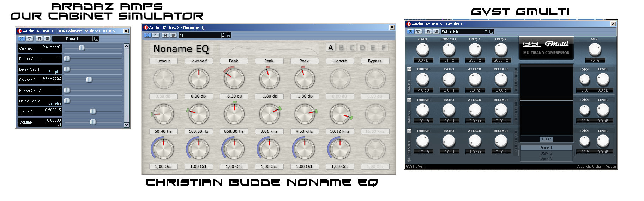Image resolution: width=644 pixels, height=201 pixels.
Task: Open the Init preset field in NonameEQ
Action: click(200, 35)
